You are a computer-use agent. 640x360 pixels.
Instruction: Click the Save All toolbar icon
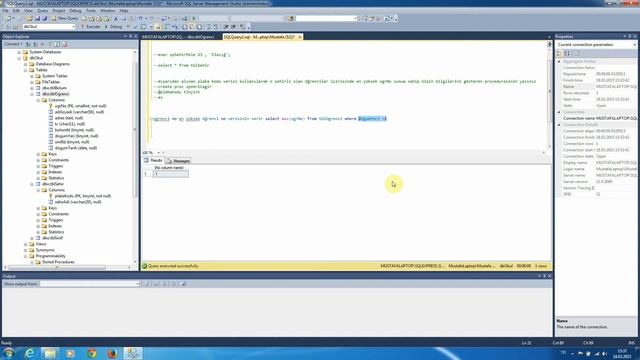pyautogui.click(x=44, y=18)
